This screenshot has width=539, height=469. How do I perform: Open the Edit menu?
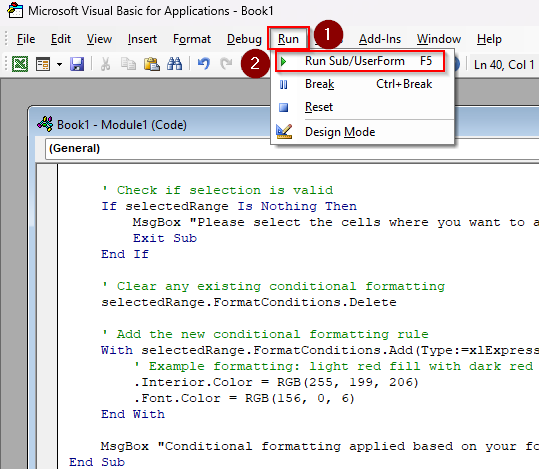[61, 39]
